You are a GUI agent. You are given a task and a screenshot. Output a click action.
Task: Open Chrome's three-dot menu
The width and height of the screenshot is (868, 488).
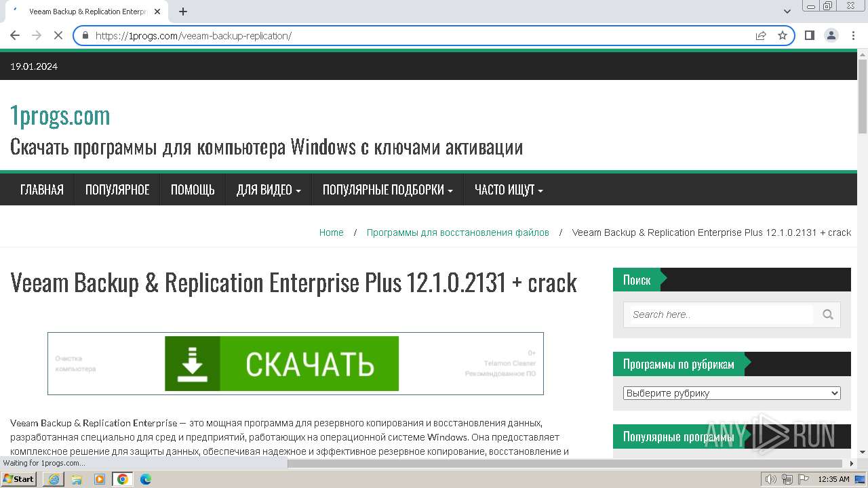tap(853, 35)
